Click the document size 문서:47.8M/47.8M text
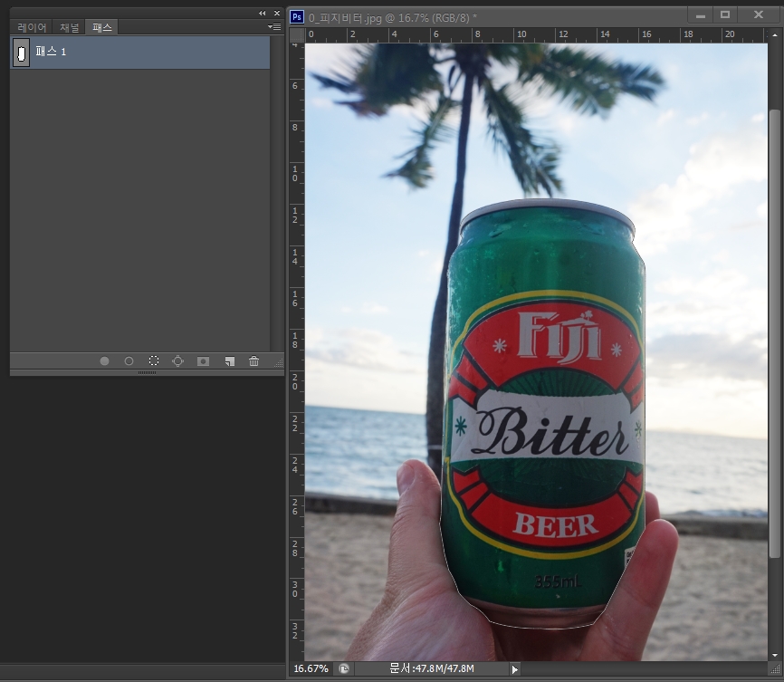Screen dimensions: 784x682 [x=432, y=668]
